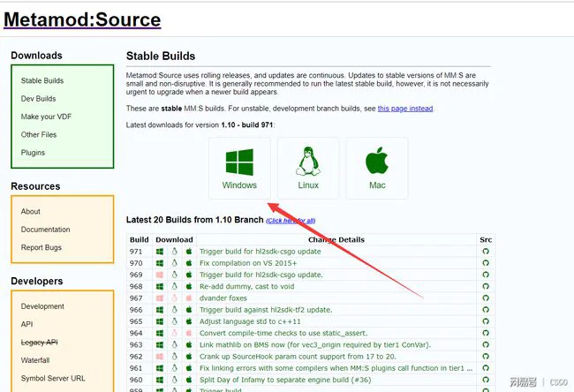Open 'Fix compilation on VS 2015+' change
574x392 pixels.
coord(248,263)
